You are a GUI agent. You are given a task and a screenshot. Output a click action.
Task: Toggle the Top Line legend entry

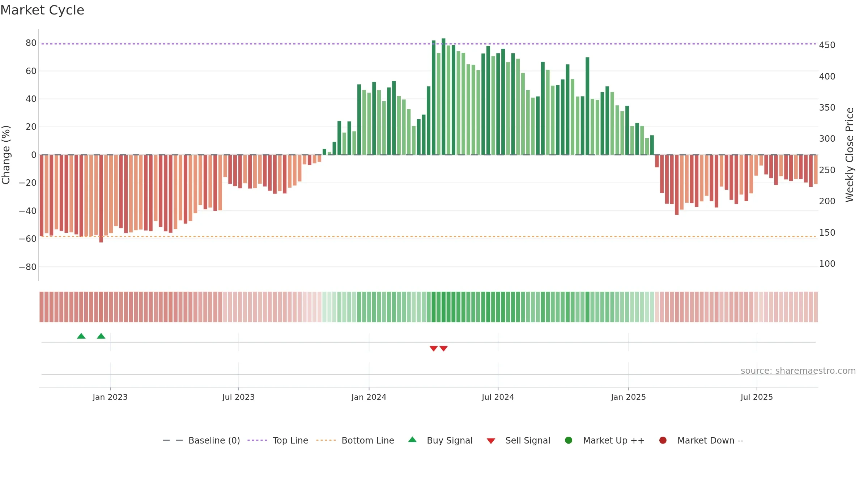278,440
